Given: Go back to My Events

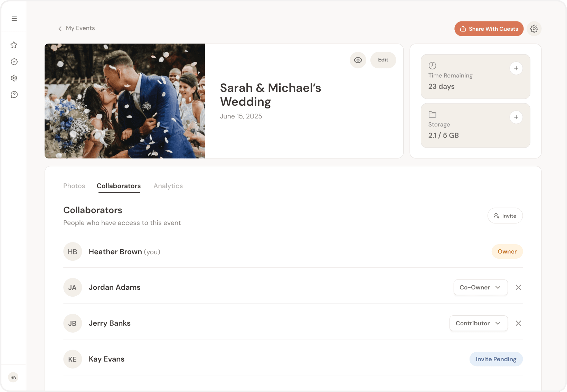Looking at the screenshot, I should click(80, 28).
